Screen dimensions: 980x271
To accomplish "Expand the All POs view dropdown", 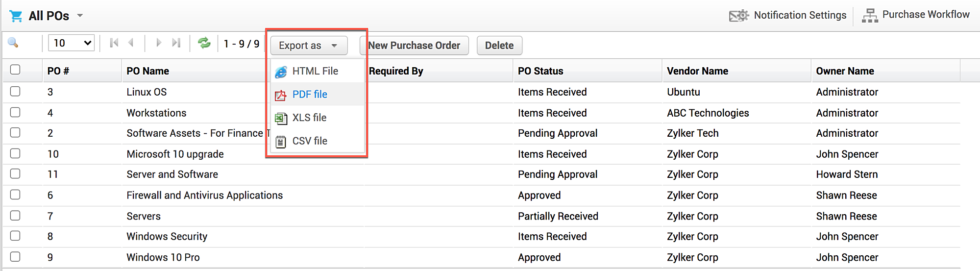I will pyautogui.click(x=80, y=16).
